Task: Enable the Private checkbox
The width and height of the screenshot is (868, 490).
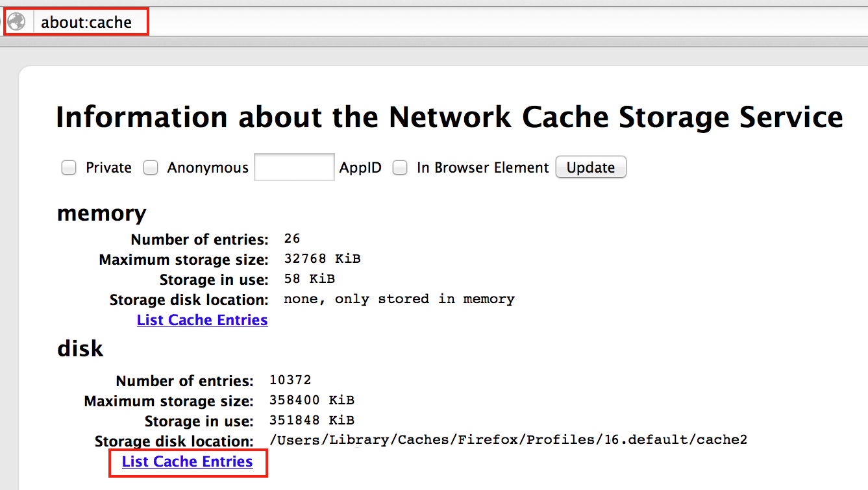Action: pyautogui.click(x=68, y=167)
